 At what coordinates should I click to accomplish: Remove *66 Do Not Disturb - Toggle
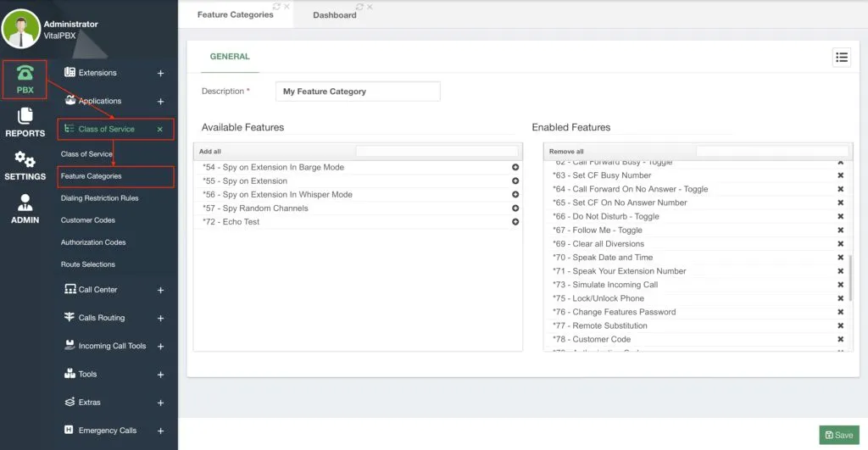[840, 216]
